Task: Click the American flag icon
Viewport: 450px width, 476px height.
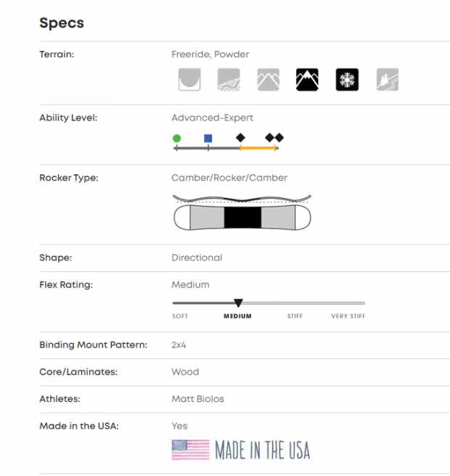Action: click(190, 450)
